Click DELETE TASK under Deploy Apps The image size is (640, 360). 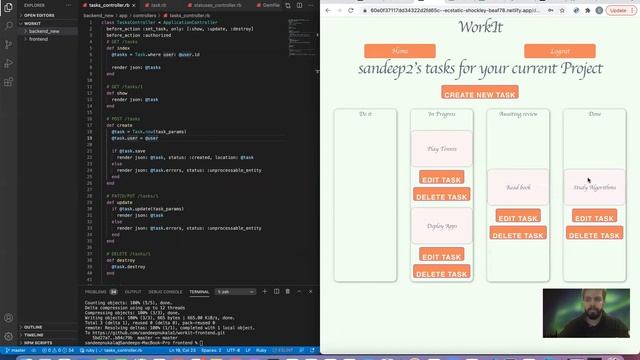[442, 272]
